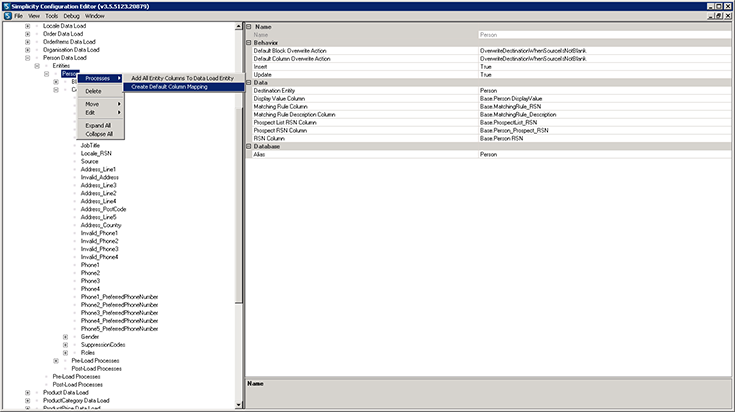Select Create Default Column Mapping
Screen dimensions: 735x412
click(184, 87)
